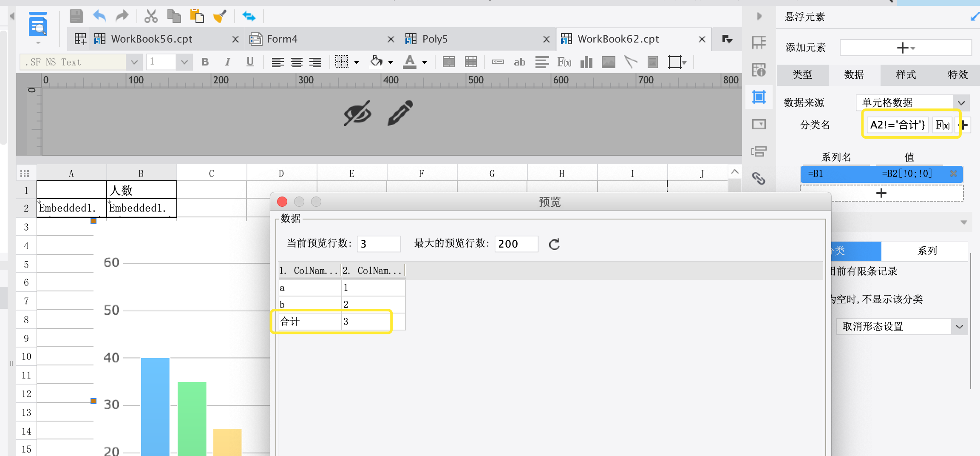
Task: Open hyperlink chain icon in sidebar
Action: pos(759,178)
